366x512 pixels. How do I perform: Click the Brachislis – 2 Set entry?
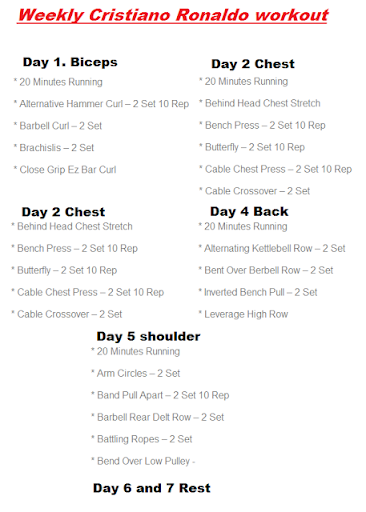[x=54, y=148]
